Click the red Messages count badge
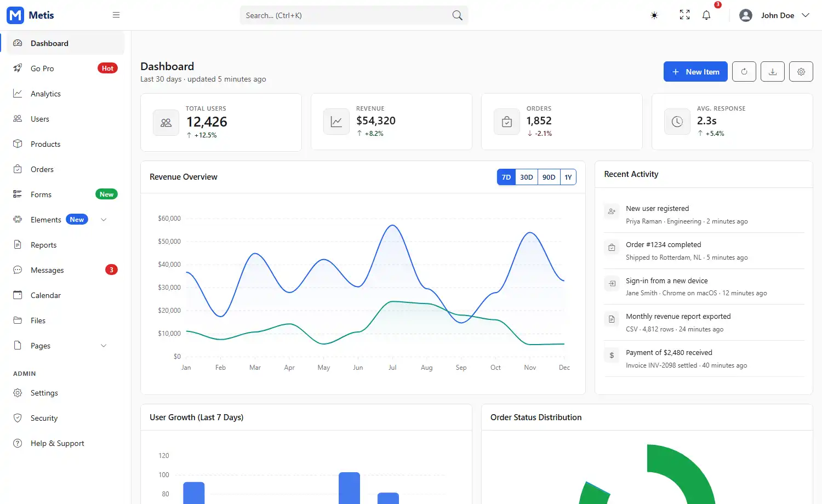This screenshot has width=822, height=504. click(111, 270)
